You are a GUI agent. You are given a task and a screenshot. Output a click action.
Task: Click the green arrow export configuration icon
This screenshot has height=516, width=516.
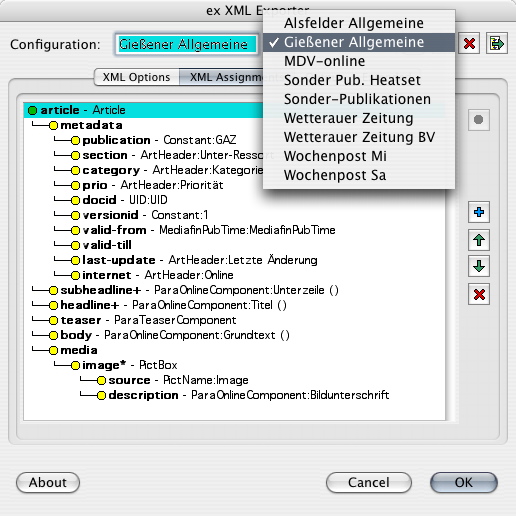point(497,43)
